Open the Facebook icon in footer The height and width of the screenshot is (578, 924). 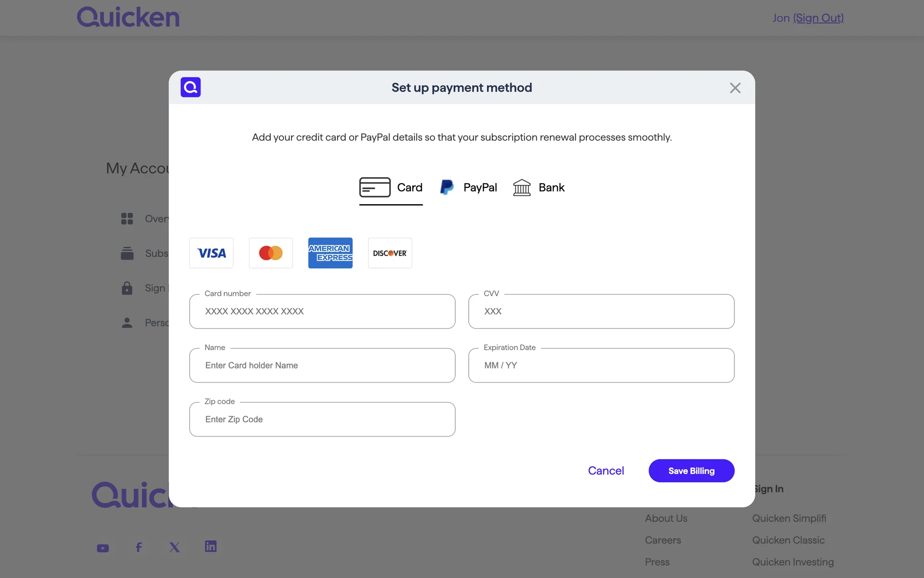[x=139, y=547]
